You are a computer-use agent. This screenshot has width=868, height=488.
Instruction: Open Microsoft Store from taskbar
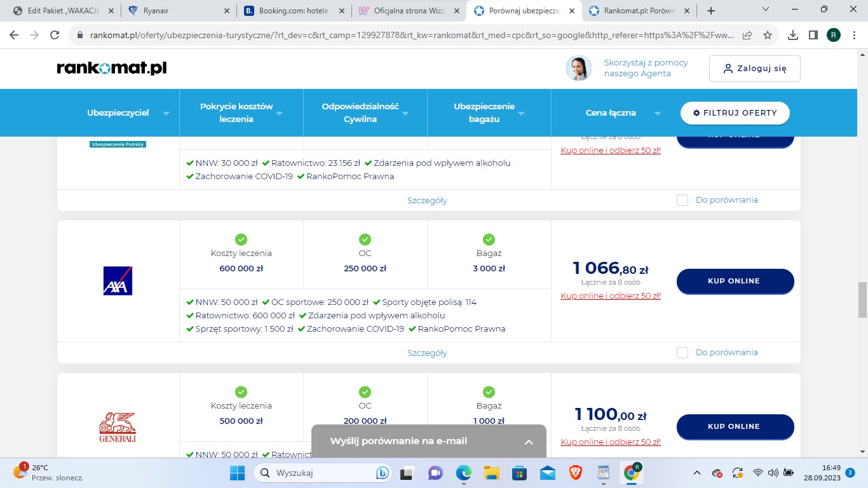(x=519, y=473)
